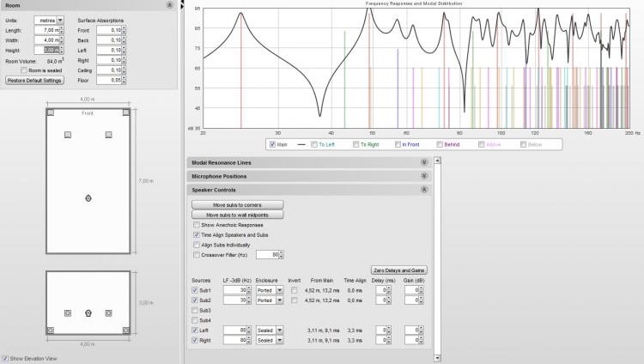Click the subwoofer in the front-right corner of the plan view

click(x=126, y=112)
